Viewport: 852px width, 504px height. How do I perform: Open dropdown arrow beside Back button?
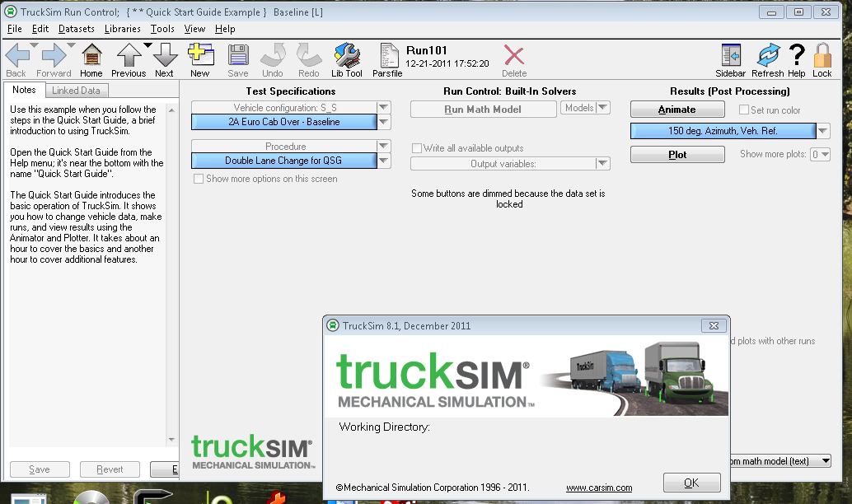click(35, 45)
